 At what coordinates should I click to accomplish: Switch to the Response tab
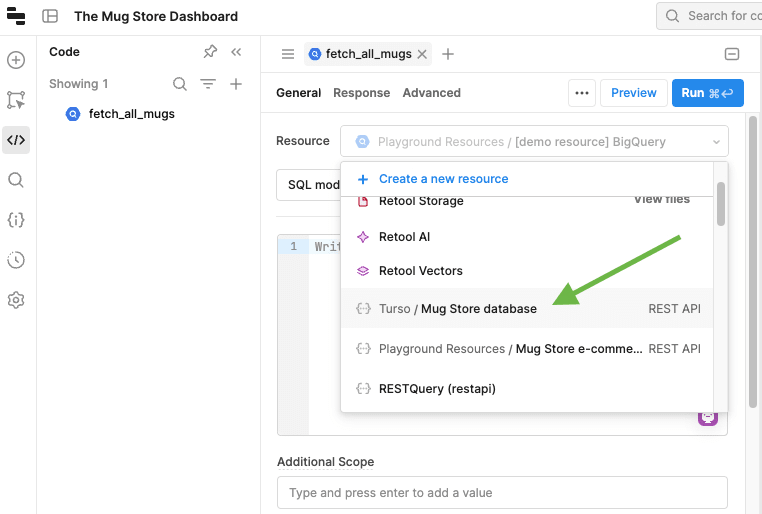pos(361,93)
